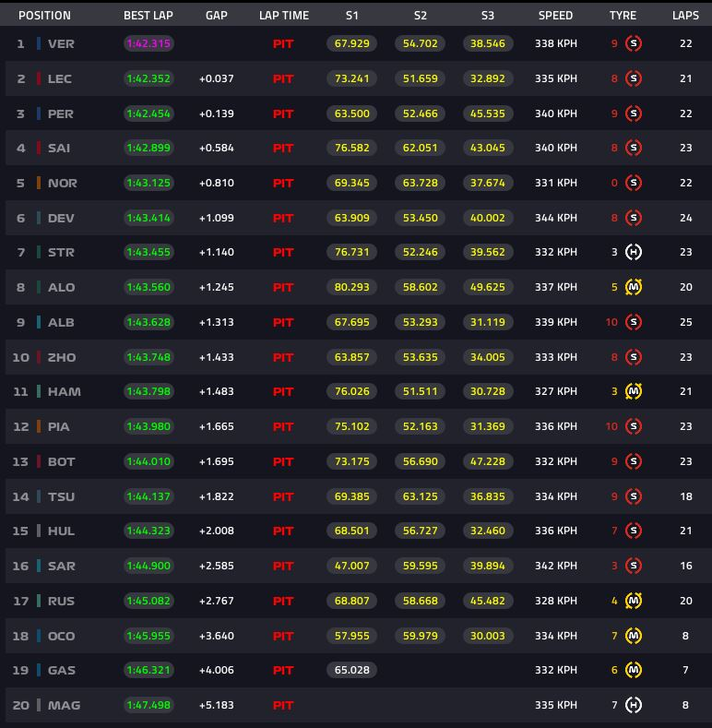Image resolution: width=712 pixels, height=728 pixels.
Task: Click RUS's medium tyre icon
Action: point(633,601)
